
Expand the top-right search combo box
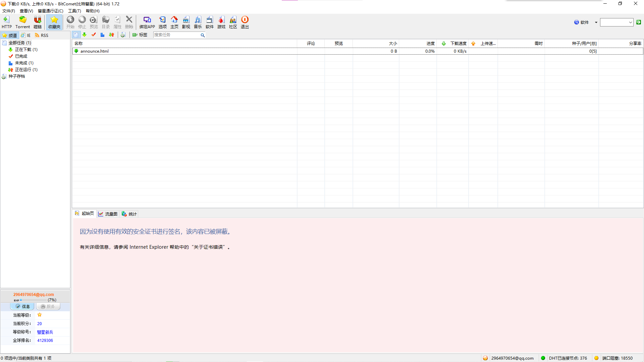coord(630,22)
